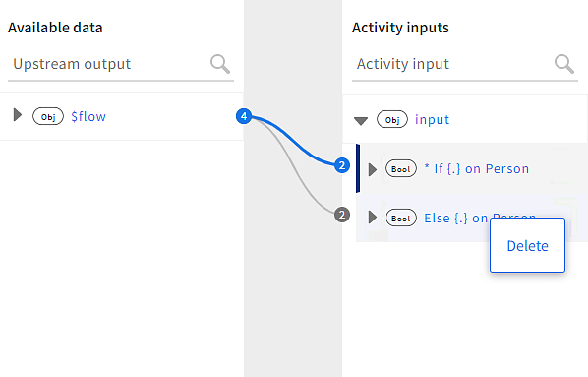The height and width of the screenshot is (377, 588).
Task: Click the Upstream output search magnifier icon
Action: pos(220,64)
